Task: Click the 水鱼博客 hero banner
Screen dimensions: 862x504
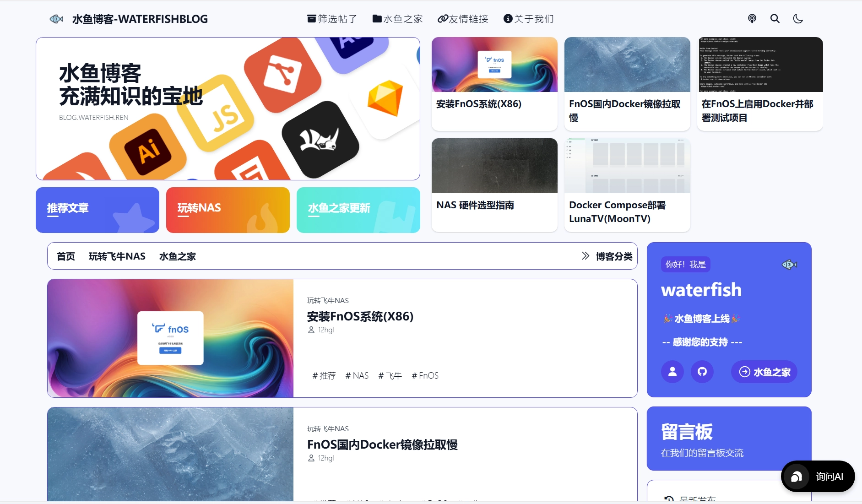Action: coord(228,108)
